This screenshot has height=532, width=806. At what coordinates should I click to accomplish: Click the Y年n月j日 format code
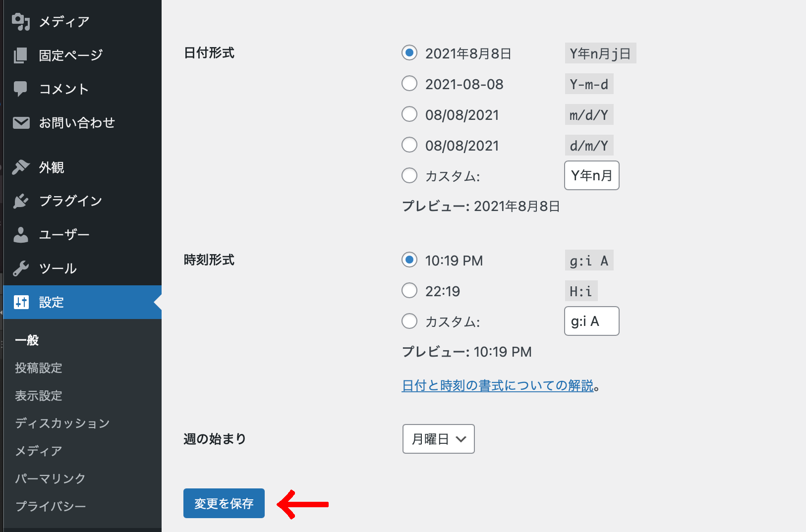coord(600,53)
